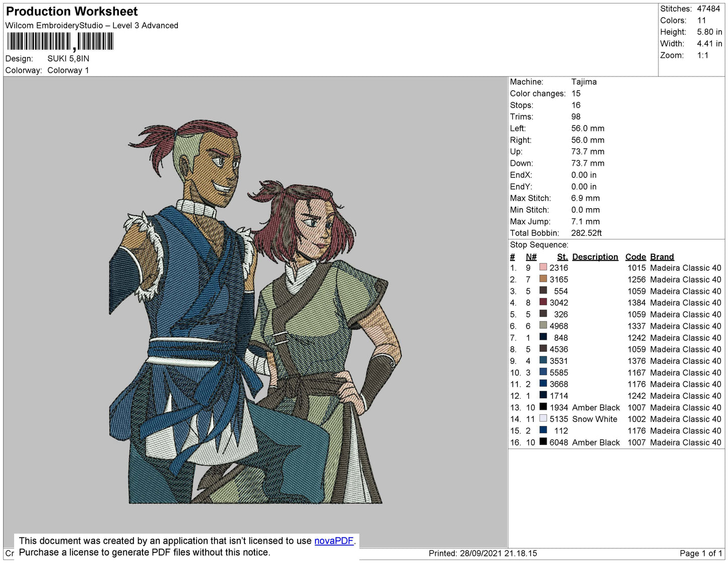
Task: Click stitch count "4536" in stop row 8
Action: (559, 349)
